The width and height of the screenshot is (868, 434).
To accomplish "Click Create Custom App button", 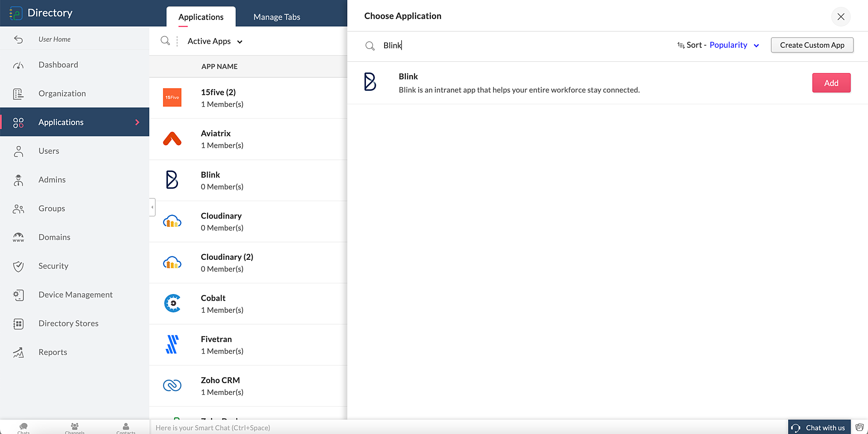I will coord(812,45).
